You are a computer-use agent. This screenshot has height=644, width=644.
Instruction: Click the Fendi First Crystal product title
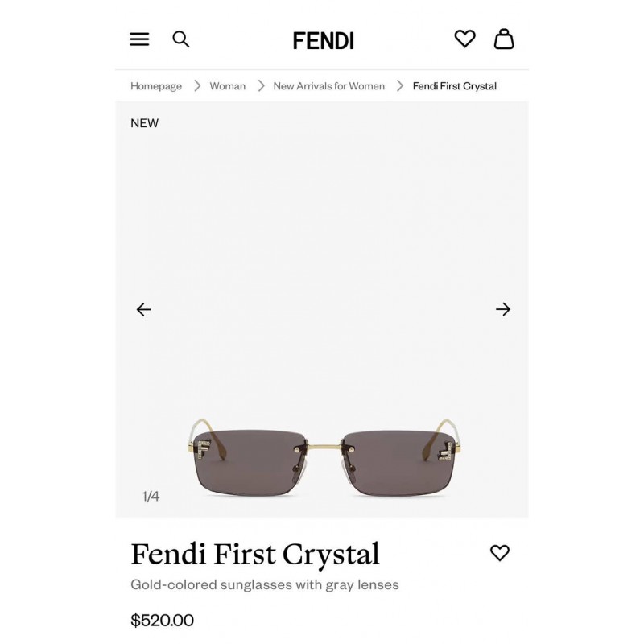(255, 555)
